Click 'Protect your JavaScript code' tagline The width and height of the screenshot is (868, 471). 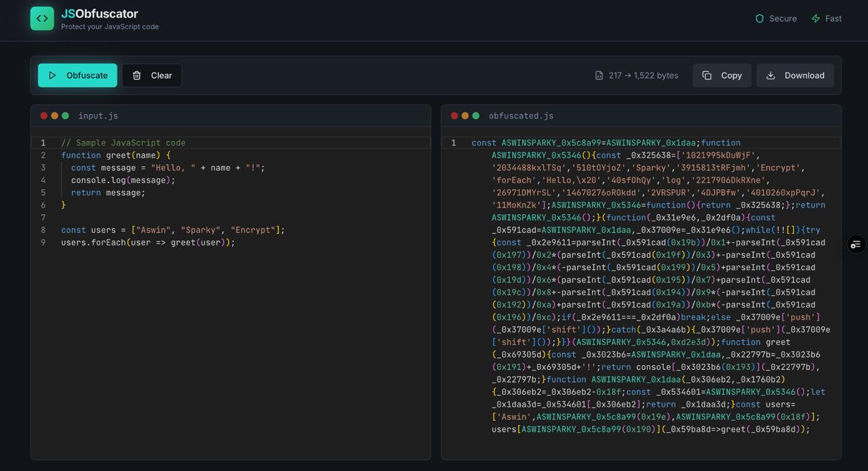110,26
